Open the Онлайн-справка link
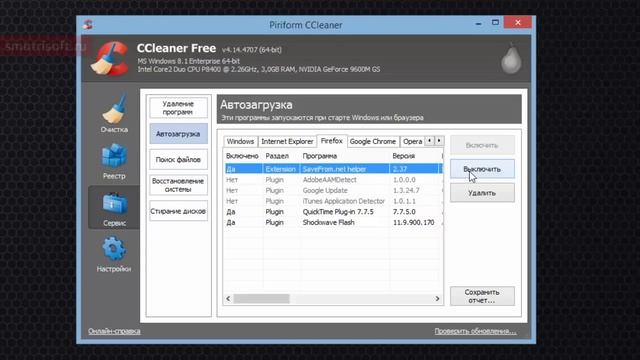The height and width of the screenshot is (360, 640). [114, 331]
